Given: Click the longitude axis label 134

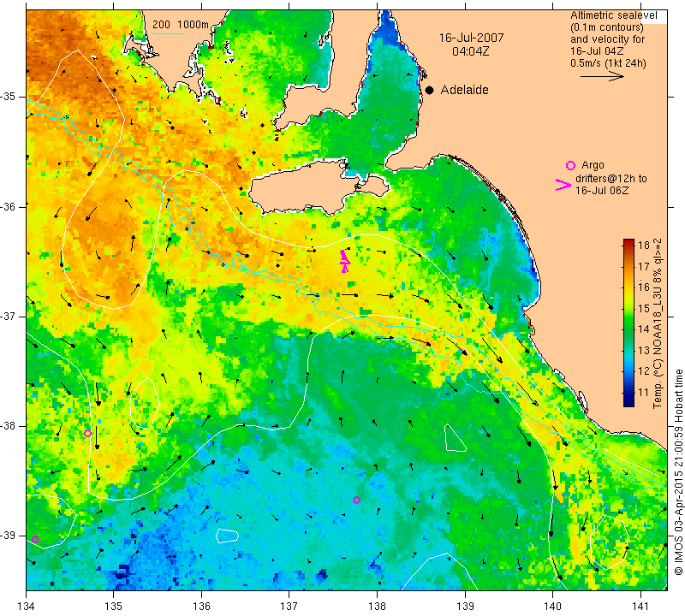Looking at the screenshot, I should (x=27, y=606).
